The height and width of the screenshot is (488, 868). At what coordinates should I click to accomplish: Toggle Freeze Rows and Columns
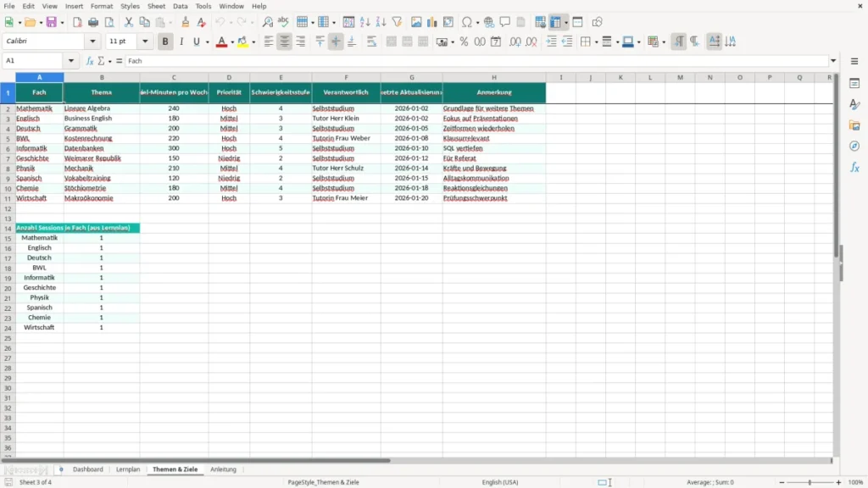click(556, 22)
